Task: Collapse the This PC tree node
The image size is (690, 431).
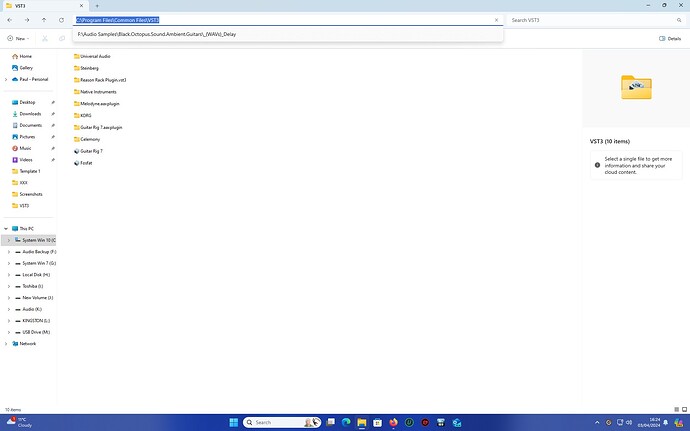Action: coord(6,228)
